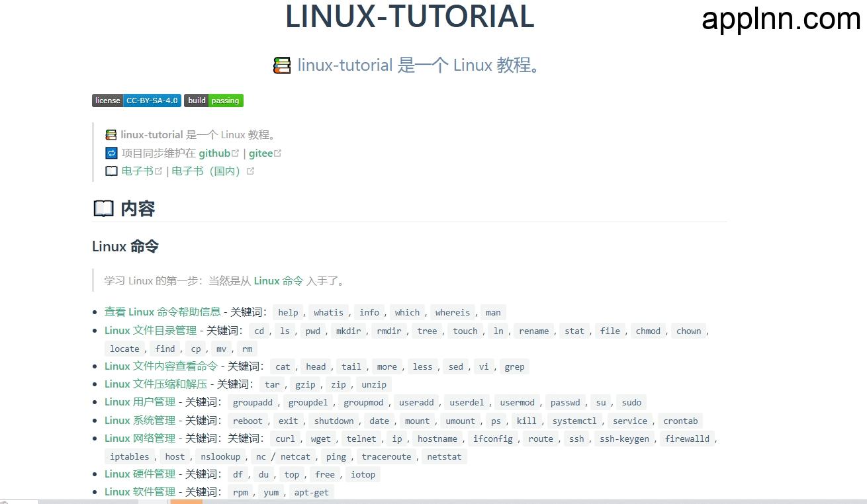The image size is (867, 504).
Task: Open the 电子书(国内)link
Action: click(208, 171)
